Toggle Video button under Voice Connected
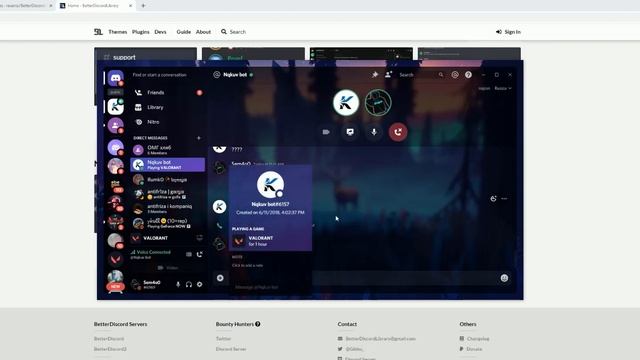 coord(167,268)
